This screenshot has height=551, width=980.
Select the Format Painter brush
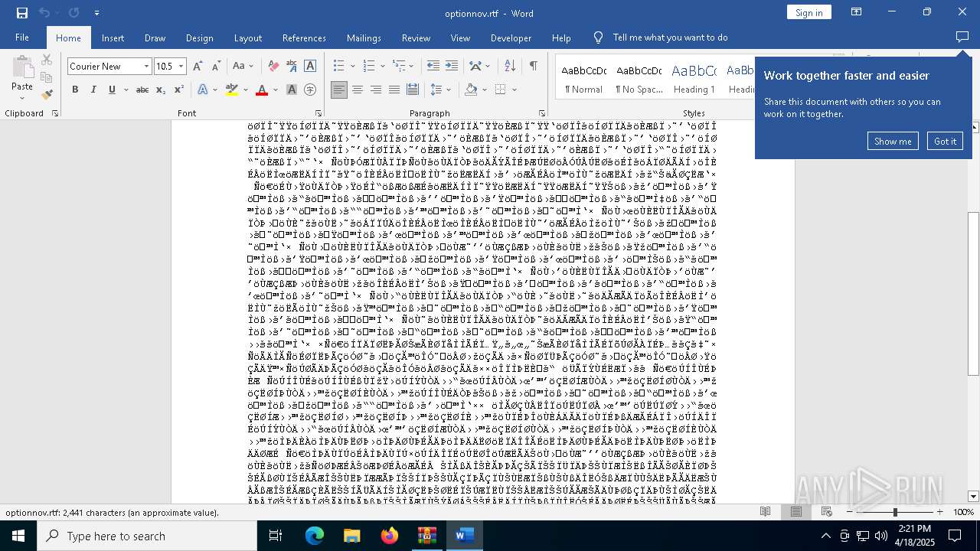(47, 95)
